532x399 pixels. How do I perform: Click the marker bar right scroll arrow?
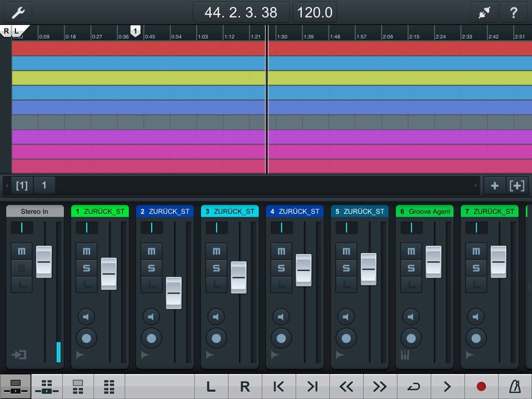(x=475, y=186)
